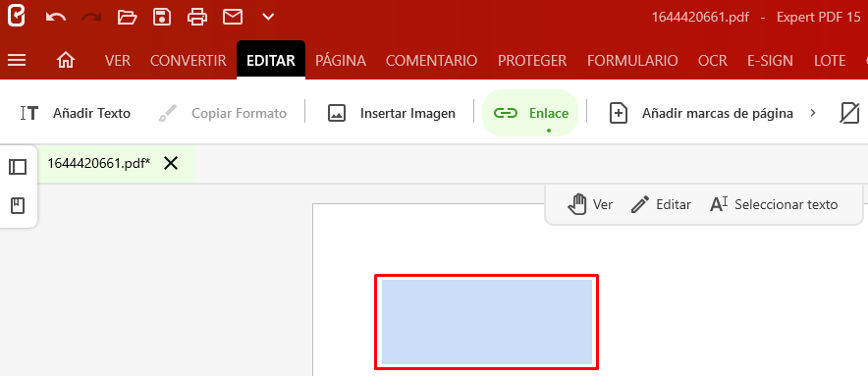The image size is (868, 376).
Task: Open the E-SIGN tab
Action: (x=770, y=60)
